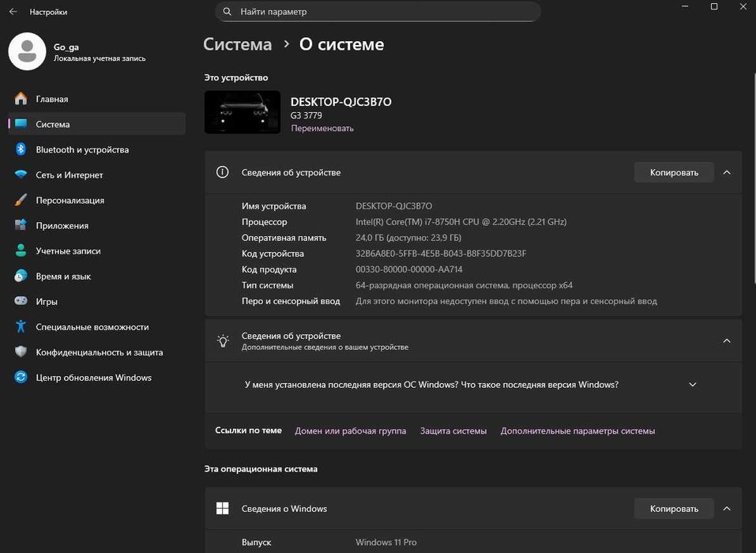Click the Центр обновления Windows sync icon
Viewport: 756px width, 553px height.
click(21, 377)
